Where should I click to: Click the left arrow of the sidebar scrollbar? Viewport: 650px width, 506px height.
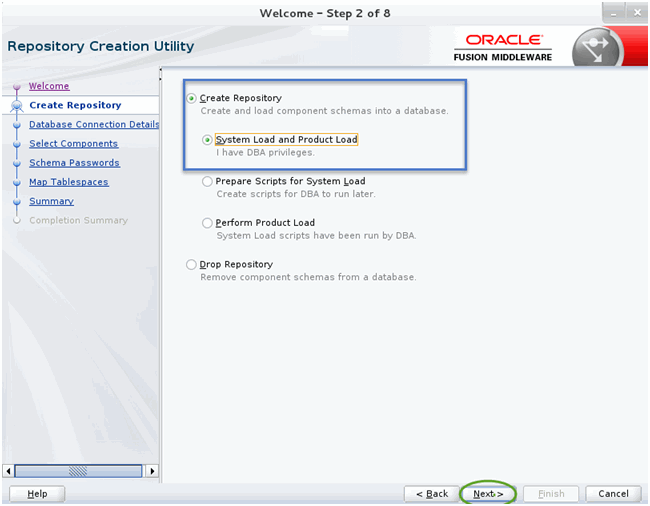tap(8, 471)
